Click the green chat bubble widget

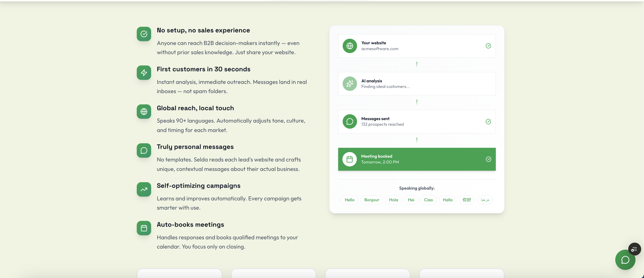click(625, 260)
